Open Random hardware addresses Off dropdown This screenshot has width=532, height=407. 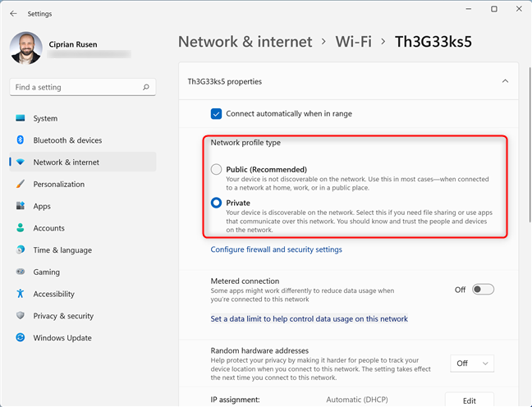pyautogui.click(x=472, y=364)
